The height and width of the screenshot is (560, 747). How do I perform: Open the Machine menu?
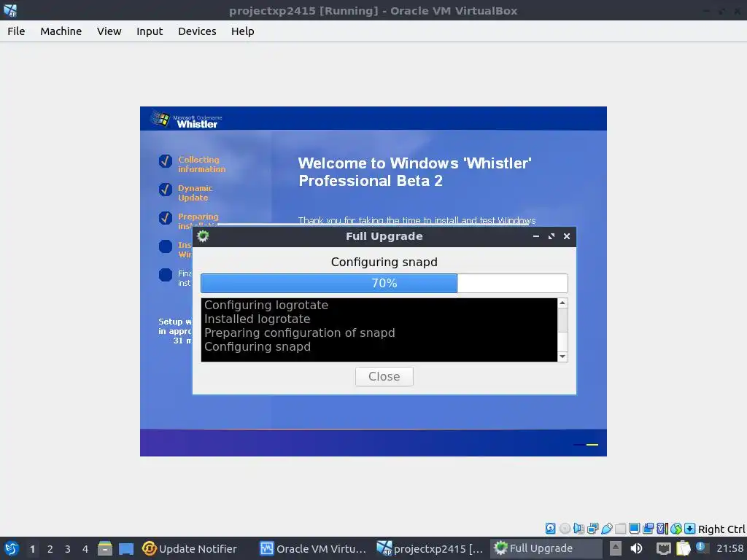pyautogui.click(x=61, y=31)
